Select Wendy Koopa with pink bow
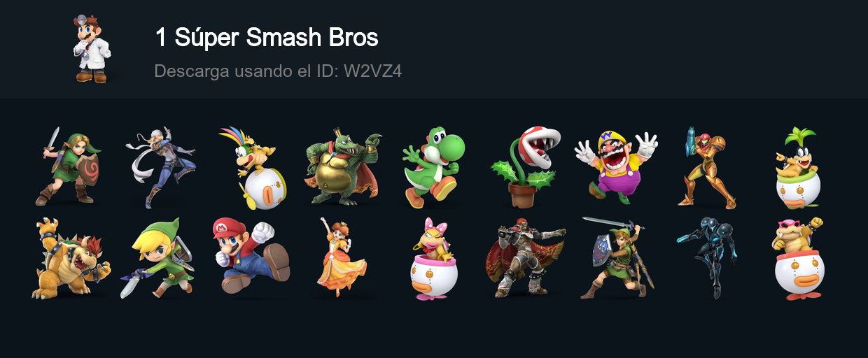Viewport: 868px width, 358px height. pos(434,258)
